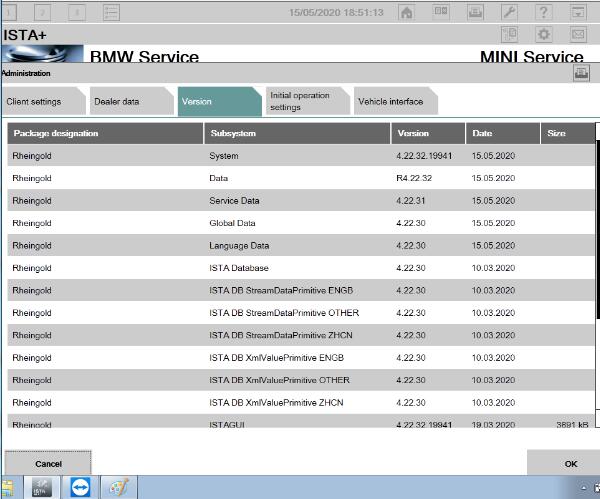Click the gear icon under the wrench
This screenshot has width=600, height=499.
(543, 34)
